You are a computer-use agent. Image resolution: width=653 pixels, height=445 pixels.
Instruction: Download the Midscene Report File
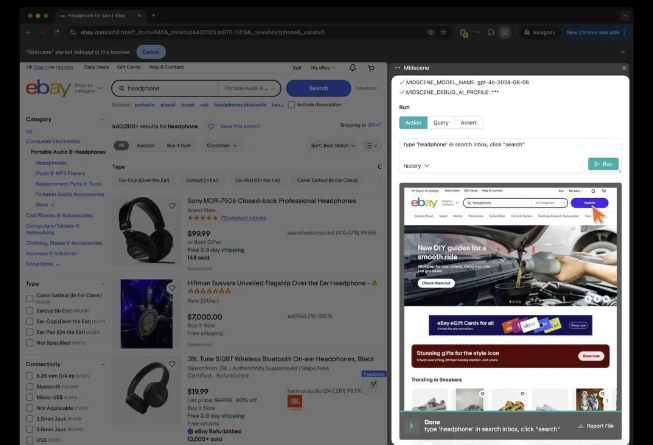tap(596, 426)
